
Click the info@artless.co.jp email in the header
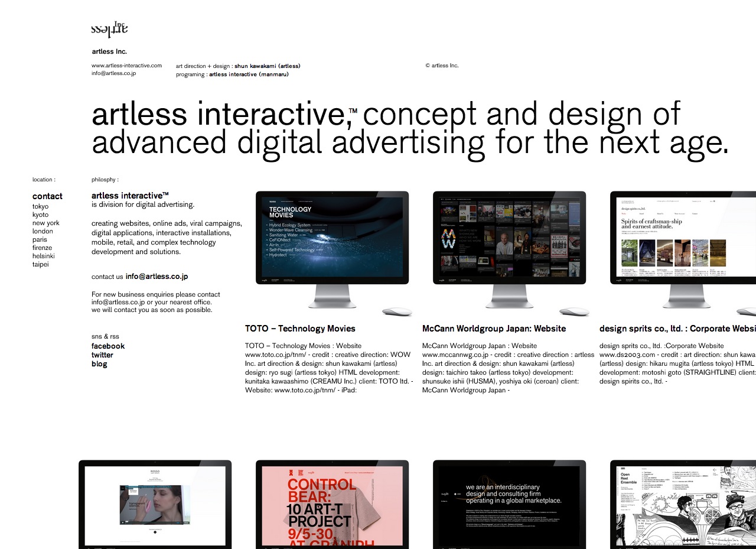(114, 73)
